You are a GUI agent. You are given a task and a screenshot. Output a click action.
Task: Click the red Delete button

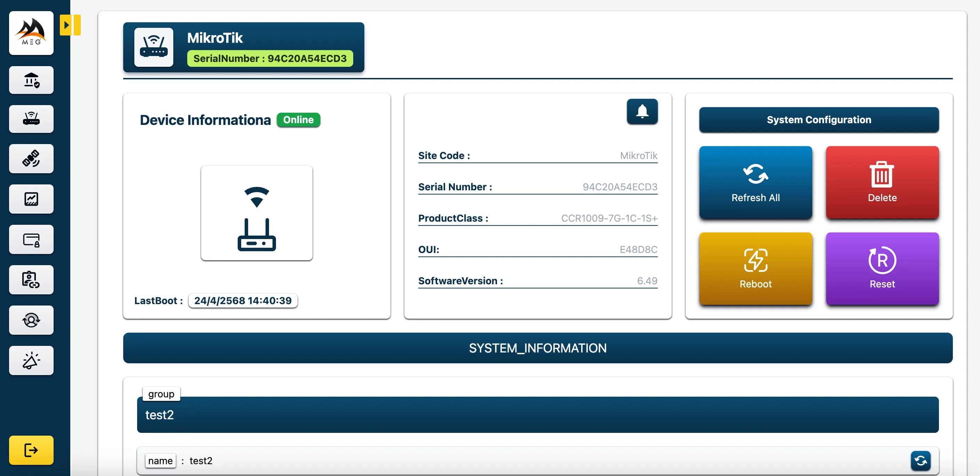[x=882, y=182]
